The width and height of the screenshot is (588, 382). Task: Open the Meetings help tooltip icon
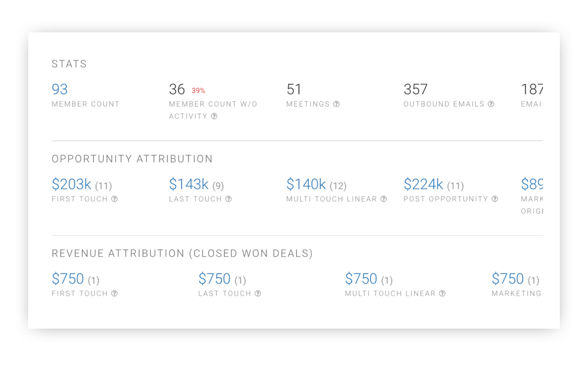pos(336,104)
